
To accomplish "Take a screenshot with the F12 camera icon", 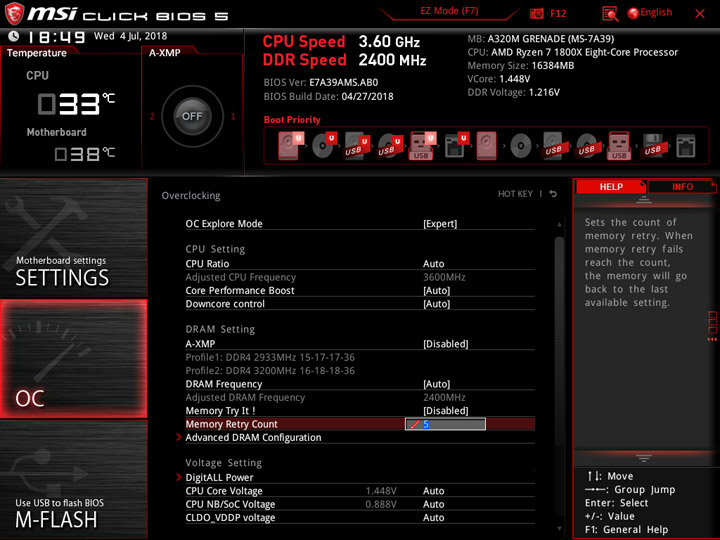I will tap(537, 13).
